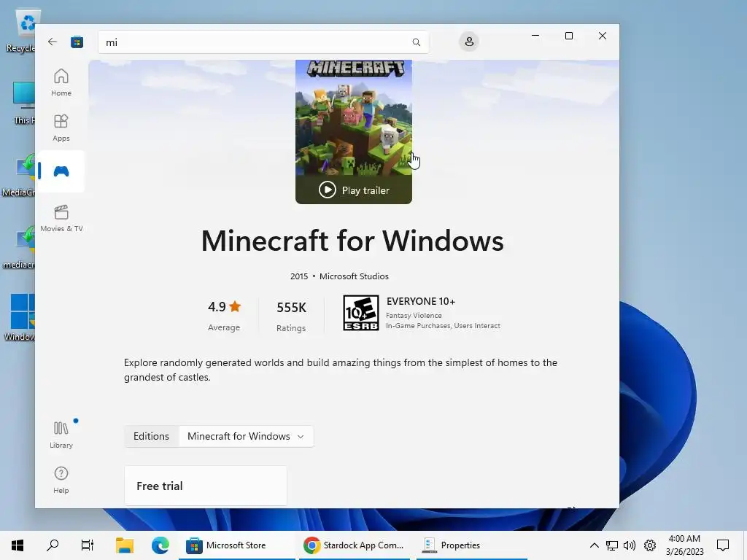Click the Microsoft Studios publisher link
747x560 pixels.
click(x=354, y=276)
